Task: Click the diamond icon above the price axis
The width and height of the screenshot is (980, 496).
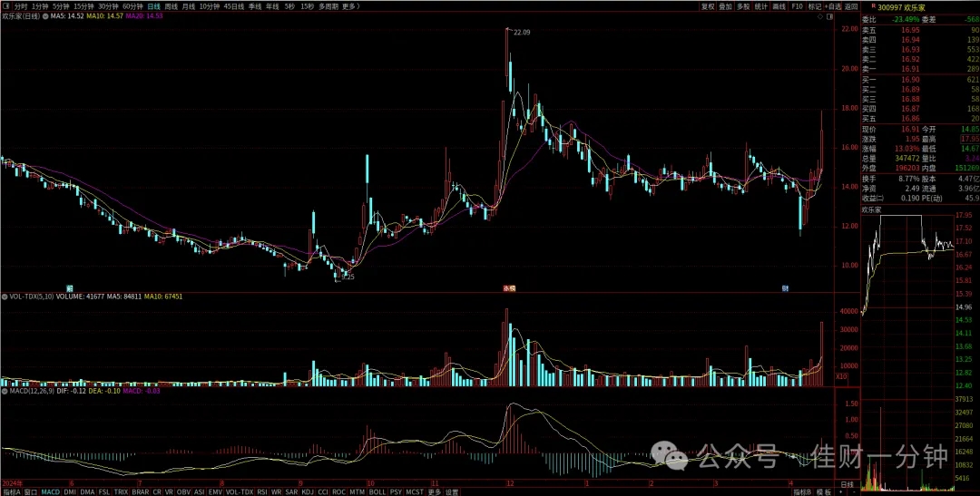Action: pos(820,16)
